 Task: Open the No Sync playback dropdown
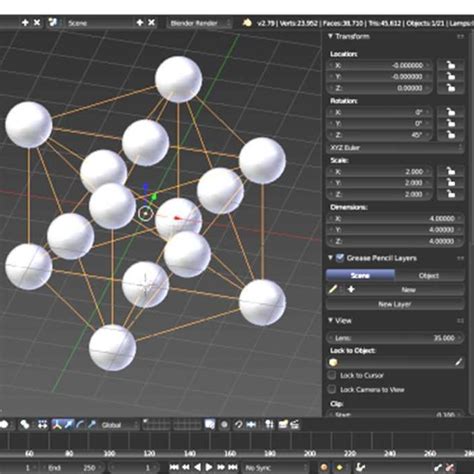pos(275,468)
